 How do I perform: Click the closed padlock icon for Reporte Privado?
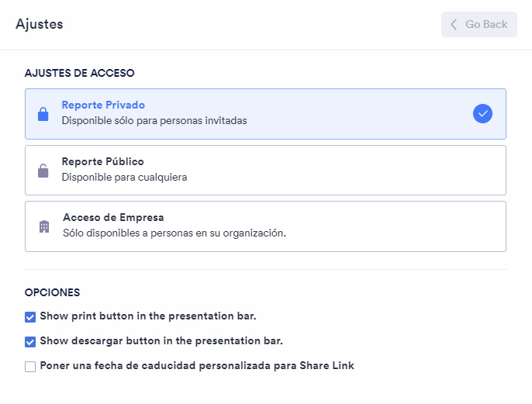click(43, 114)
